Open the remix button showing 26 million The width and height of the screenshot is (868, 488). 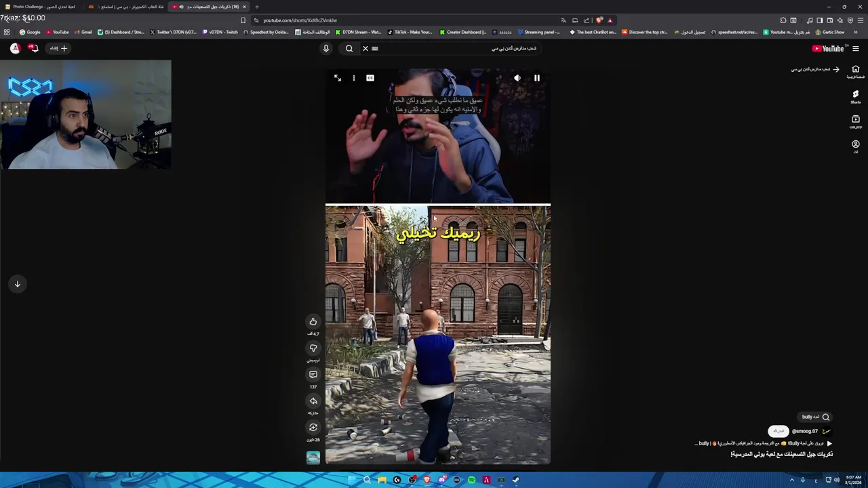click(313, 428)
